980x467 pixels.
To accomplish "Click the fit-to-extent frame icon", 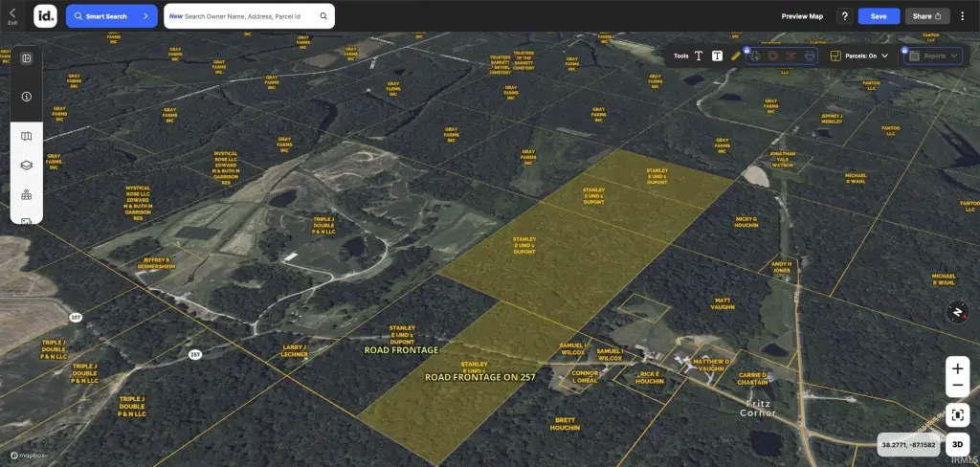I will pyautogui.click(x=957, y=414).
